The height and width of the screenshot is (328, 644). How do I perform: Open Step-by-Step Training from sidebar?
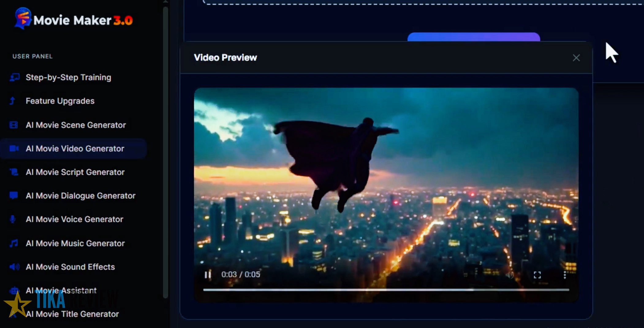(x=68, y=77)
